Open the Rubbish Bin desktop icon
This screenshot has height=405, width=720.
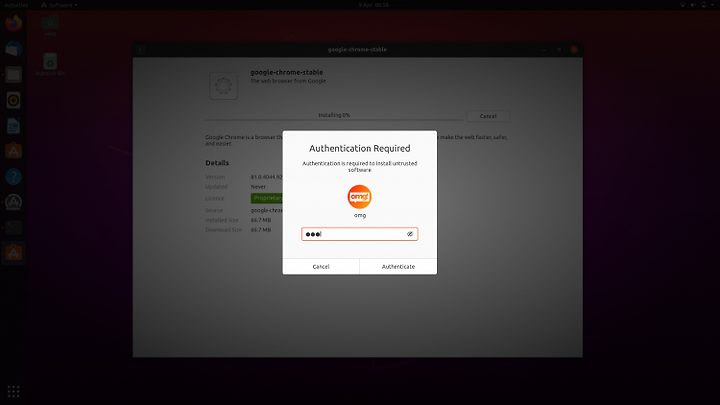50,64
